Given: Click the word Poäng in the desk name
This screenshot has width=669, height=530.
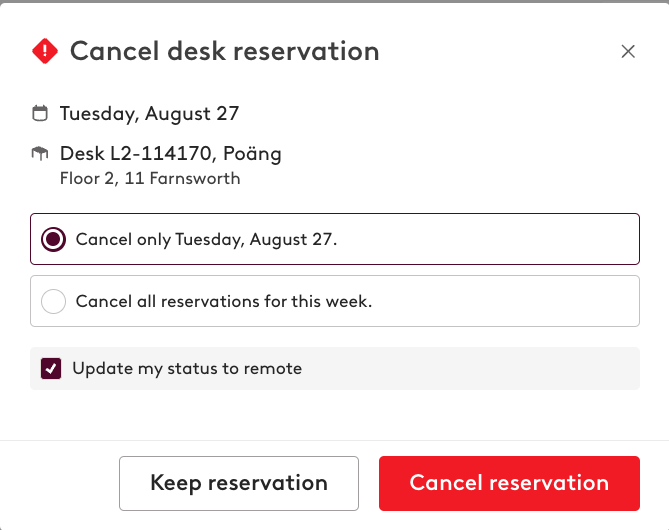Looking at the screenshot, I should pos(253,154).
